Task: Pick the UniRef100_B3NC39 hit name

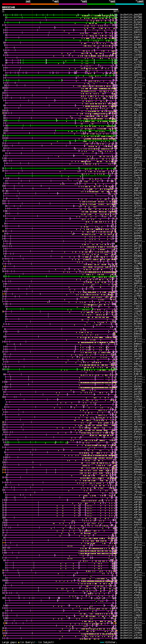Action: [131, 374]
